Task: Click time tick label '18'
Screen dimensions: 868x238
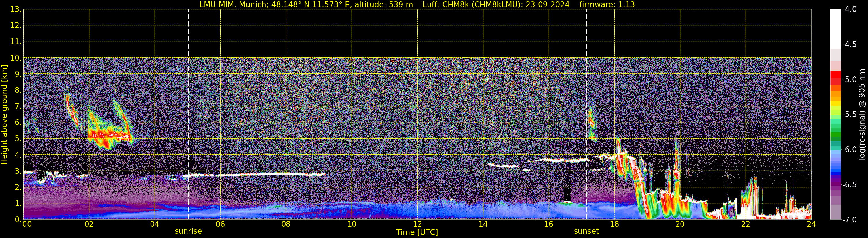Action: [615, 224]
